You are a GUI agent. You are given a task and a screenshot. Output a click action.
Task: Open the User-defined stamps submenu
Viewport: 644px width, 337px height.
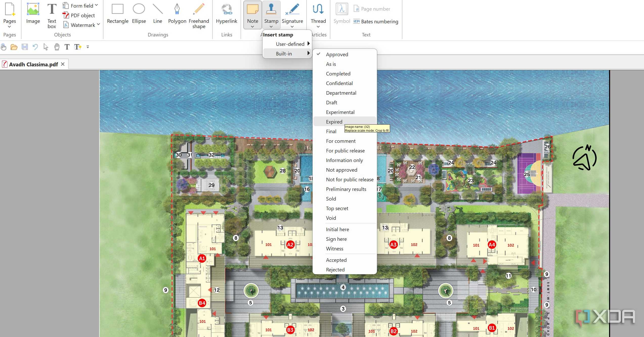pos(287,44)
